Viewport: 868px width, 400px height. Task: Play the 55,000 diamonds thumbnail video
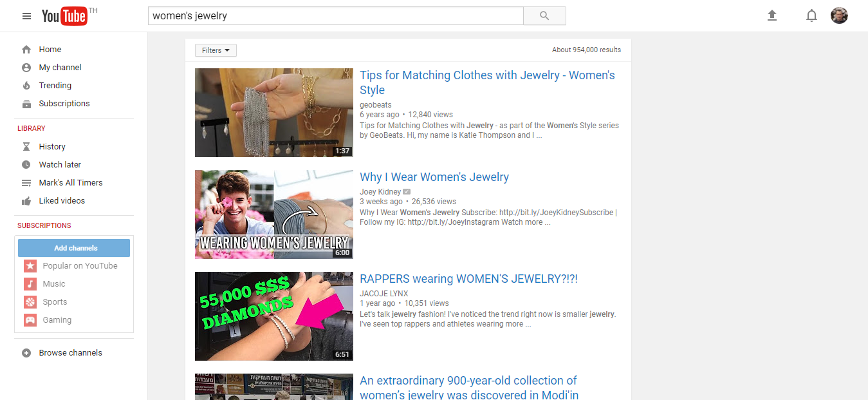click(x=274, y=316)
